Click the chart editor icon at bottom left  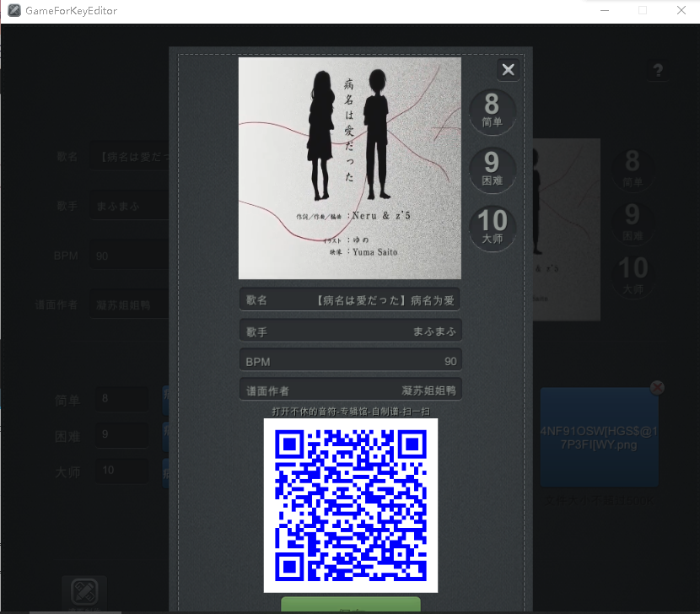[84, 592]
